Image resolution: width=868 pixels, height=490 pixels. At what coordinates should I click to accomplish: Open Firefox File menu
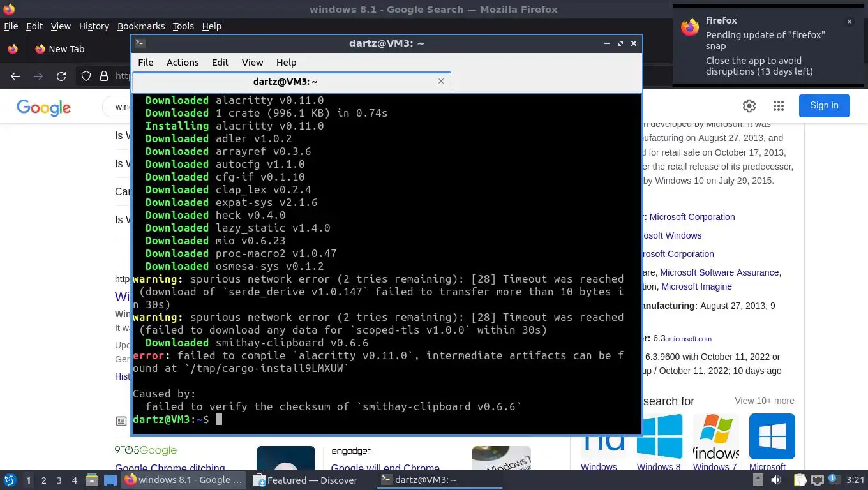tap(11, 26)
